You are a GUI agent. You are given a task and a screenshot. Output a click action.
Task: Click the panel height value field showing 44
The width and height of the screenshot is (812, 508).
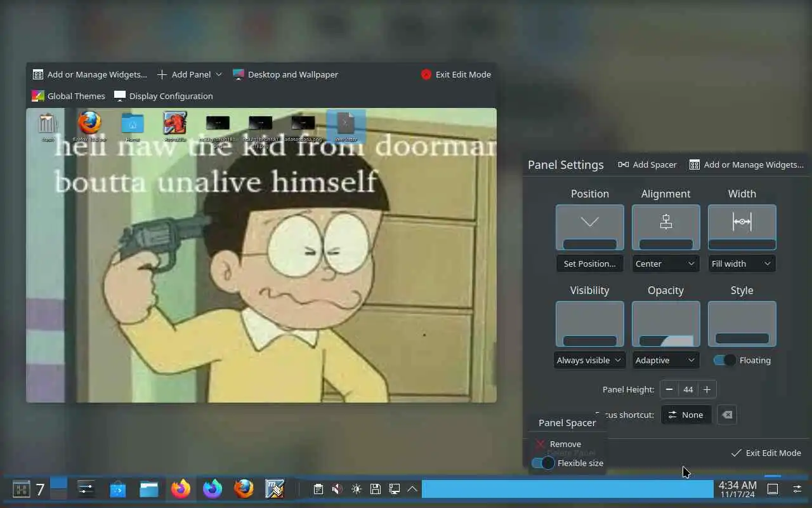[688, 389]
